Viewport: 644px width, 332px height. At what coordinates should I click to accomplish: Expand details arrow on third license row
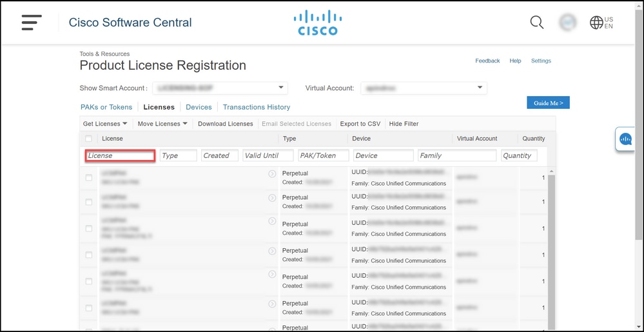pos(272,221)
